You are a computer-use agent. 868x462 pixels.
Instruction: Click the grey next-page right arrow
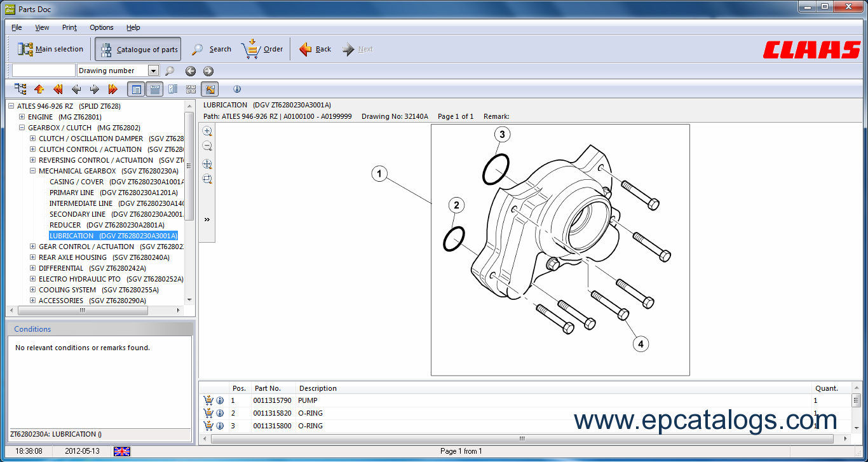[x=95, y=89]
